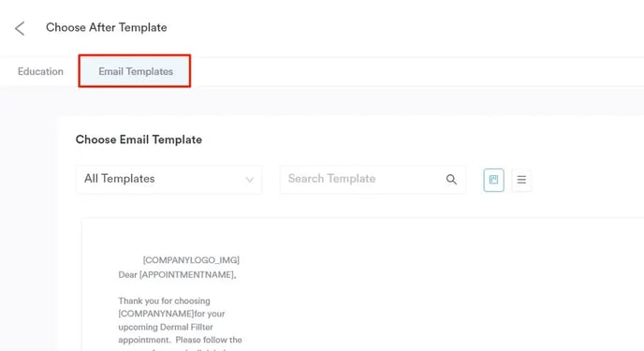
Task: Click the Choose After Template page title
Action: (x=107, y=27)
